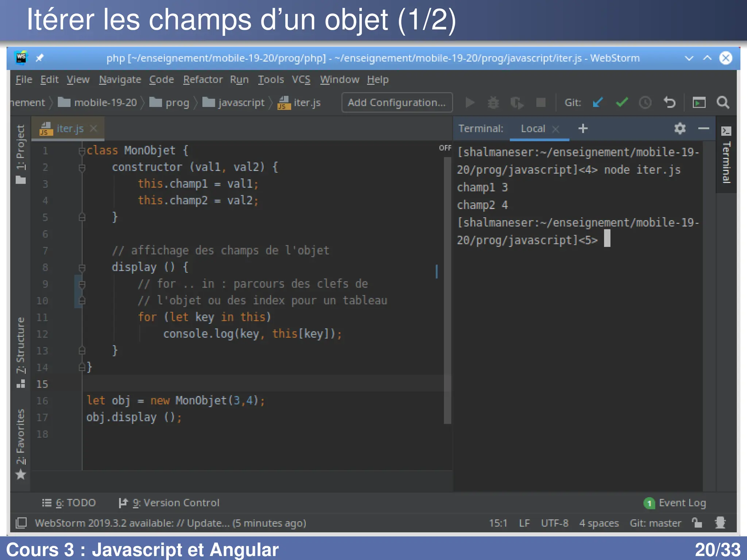Open the Help menu
747x560 pixels.
click(378, 79)
